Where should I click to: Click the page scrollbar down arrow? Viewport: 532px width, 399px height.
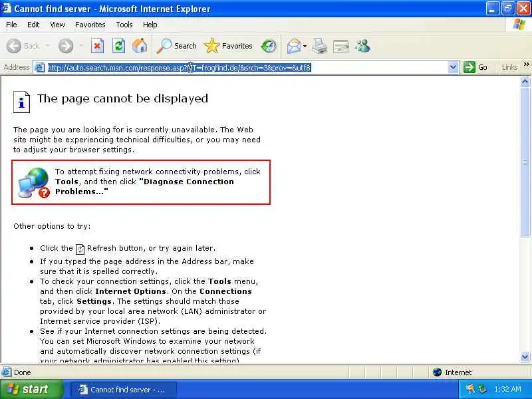[525, 357]
